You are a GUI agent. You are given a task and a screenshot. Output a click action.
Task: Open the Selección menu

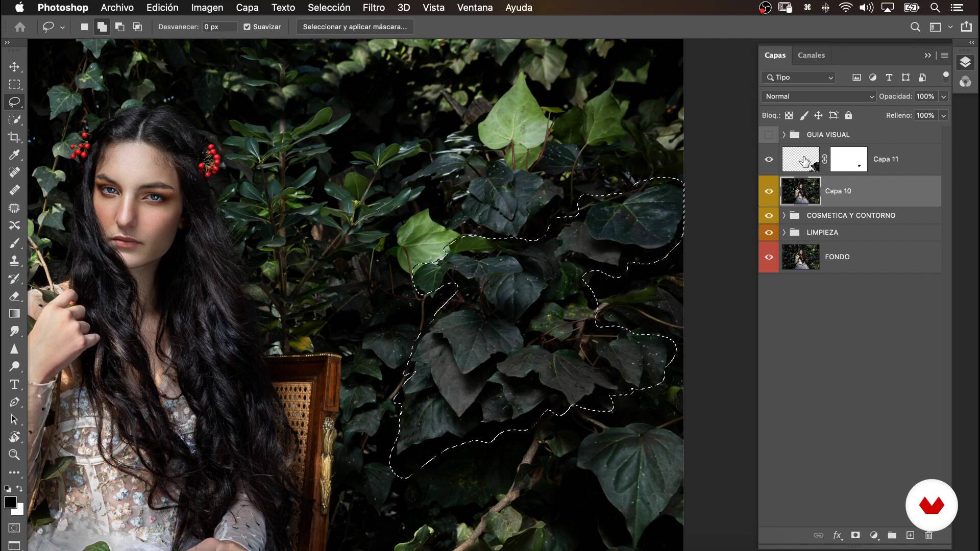[x=329, y=8]
